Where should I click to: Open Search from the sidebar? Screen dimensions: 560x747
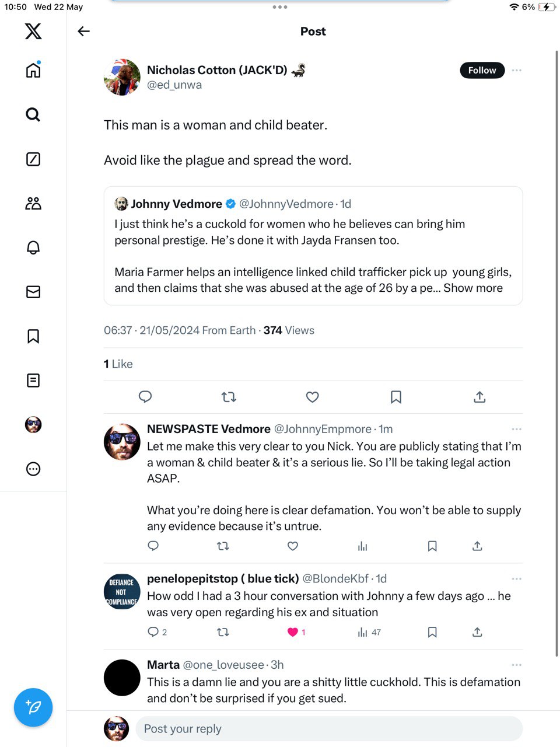(33, 114)
